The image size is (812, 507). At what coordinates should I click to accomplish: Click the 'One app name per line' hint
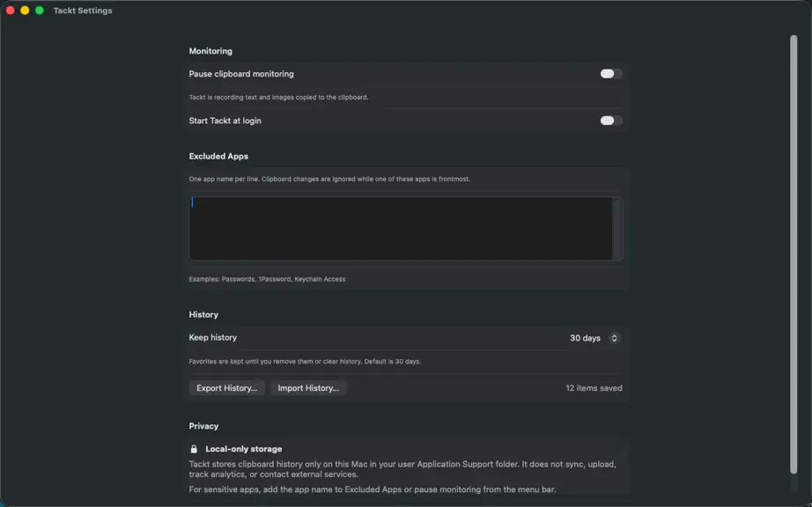pos(329,179)
